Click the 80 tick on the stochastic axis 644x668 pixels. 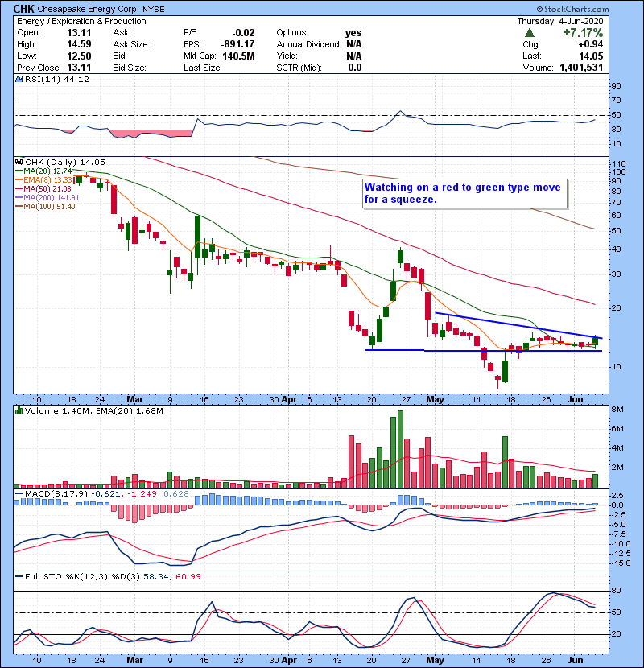point(616,591)
